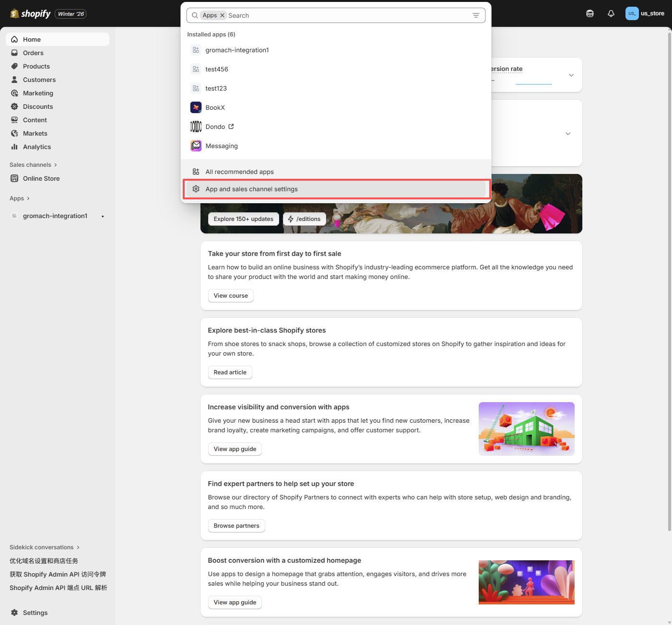
Task: Open the us_store account menu
Action: point(645,13)
